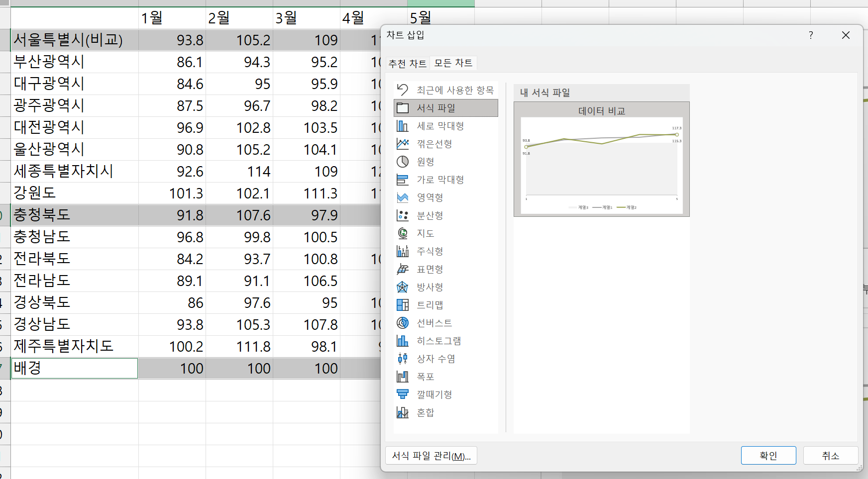Select cell value 106.5 in 전라남도 row
Image resolution: width=868 pixels, height=479 pixels.
[307, 281]
